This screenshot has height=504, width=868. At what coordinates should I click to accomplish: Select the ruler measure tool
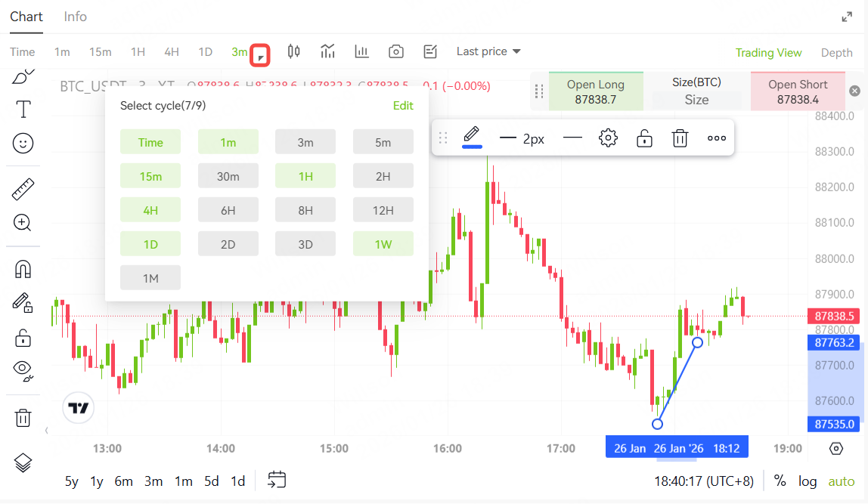[x=23, y=189]
